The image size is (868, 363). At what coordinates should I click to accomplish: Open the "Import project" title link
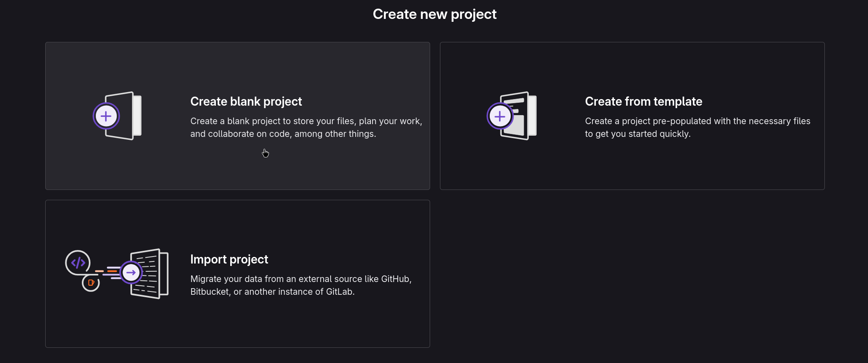pyautogui.click(x=229, y=259)
